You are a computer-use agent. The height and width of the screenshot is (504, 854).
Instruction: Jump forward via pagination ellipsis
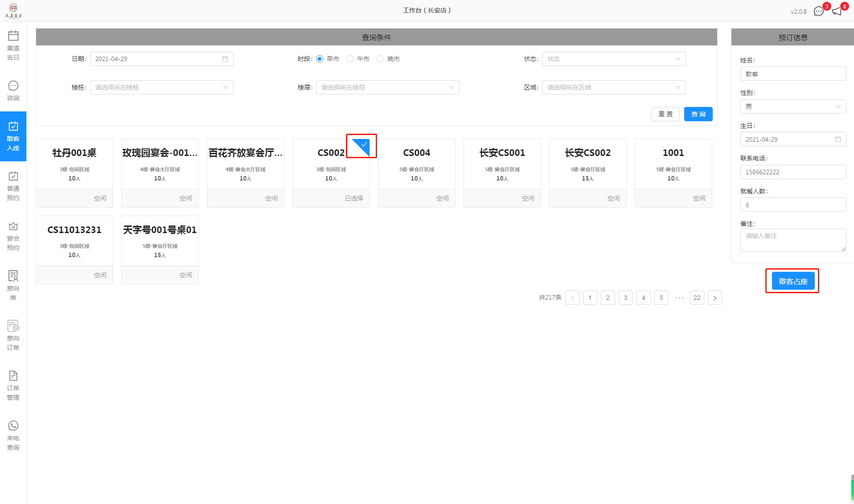coord(679,298)
